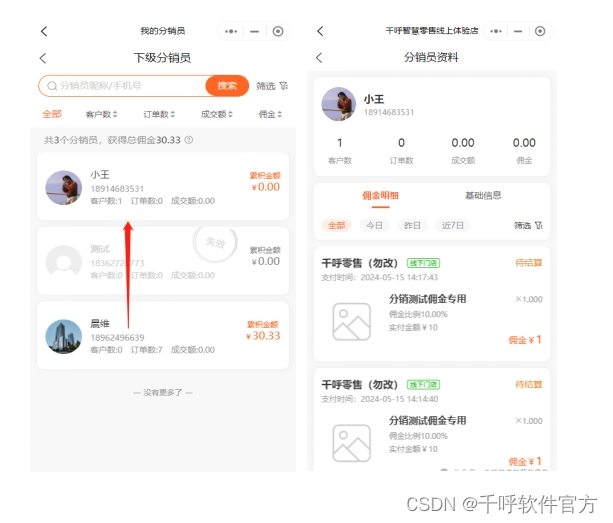The image size is (613, 523).
Task: Switch to the 佣金明细 tab
Action: (380, 196)
